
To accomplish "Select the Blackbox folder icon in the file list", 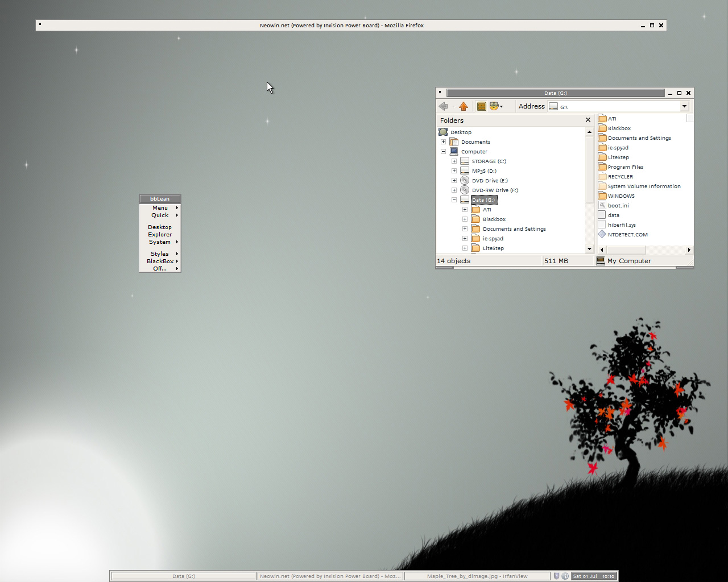I will click(x=602, y=128).
